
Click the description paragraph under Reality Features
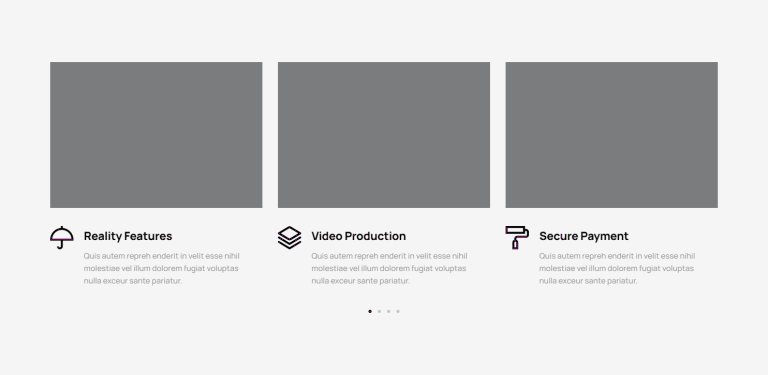pyautogui.click(x=162, y=268)
